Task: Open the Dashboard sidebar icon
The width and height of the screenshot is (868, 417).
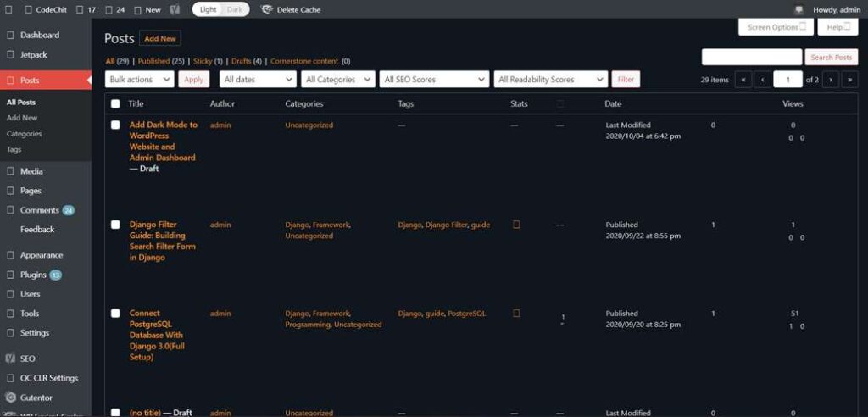Action: (x=9, y=36)
